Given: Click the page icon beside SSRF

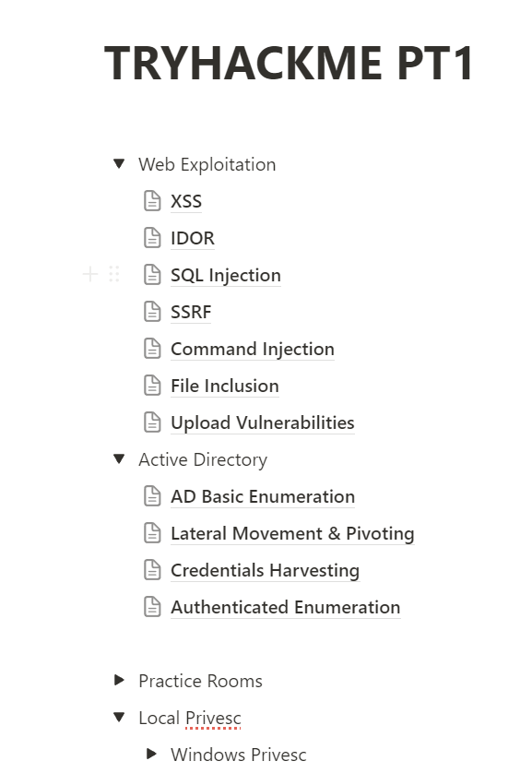Looking at the screenshot, I should [152, 312].
